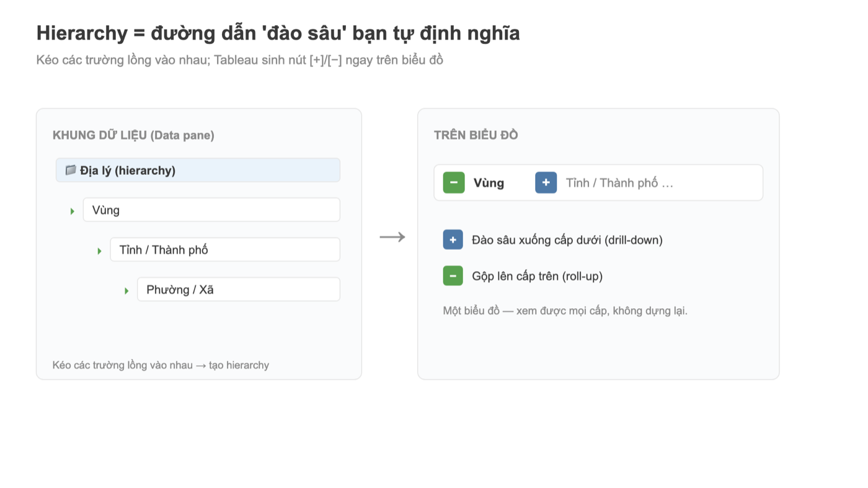Screen dimensions: 868x488
Task: Click blue plus icon beside Đào sâu legend
Action: pyautogui.click(x=453, y=239)
